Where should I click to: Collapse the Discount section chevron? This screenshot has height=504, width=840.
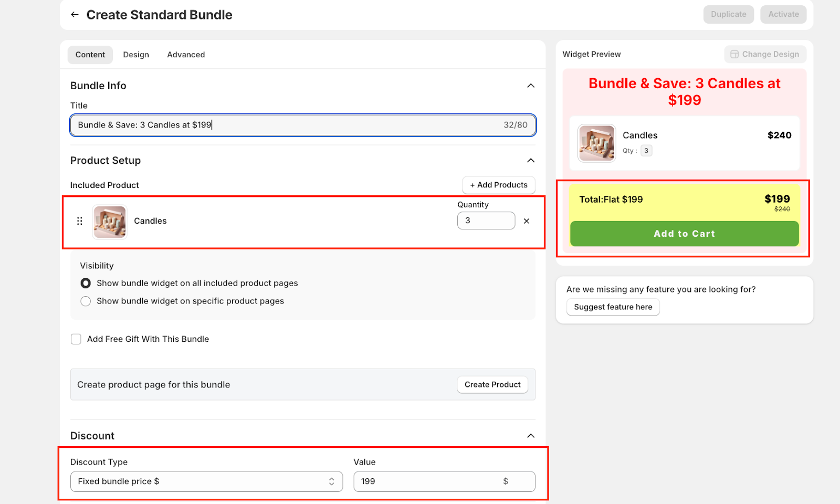point(531,436)
